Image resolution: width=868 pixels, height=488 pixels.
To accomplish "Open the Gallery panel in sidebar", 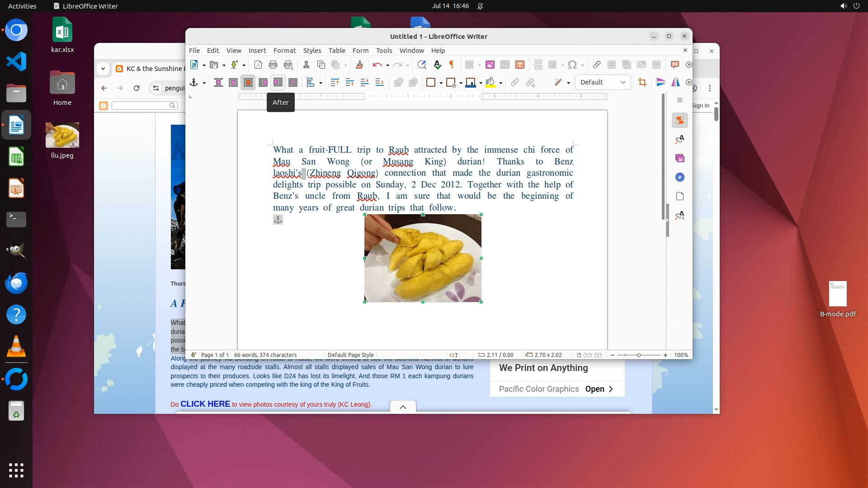I will (680, 158).
